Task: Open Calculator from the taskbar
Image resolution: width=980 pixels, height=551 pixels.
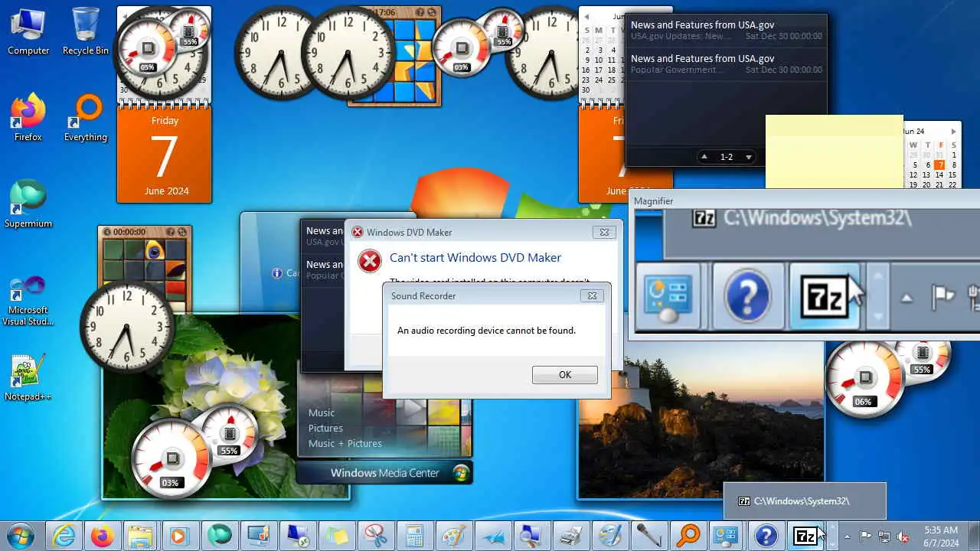Action: pos(415,536)
